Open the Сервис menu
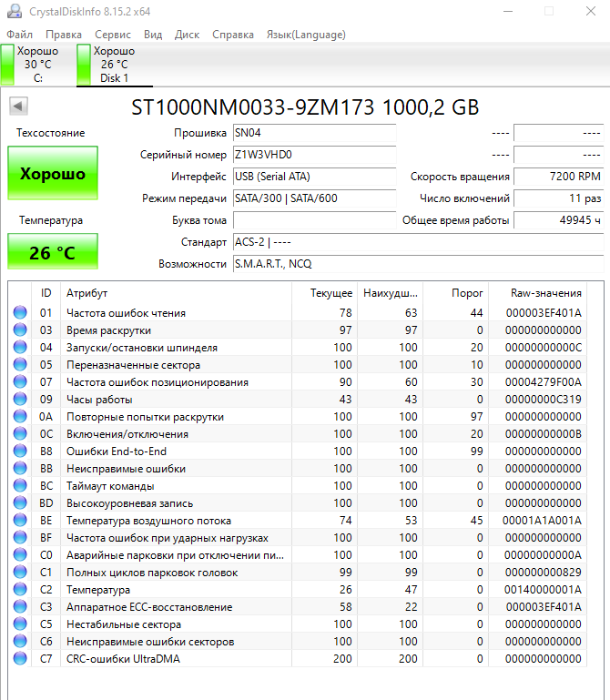610x700 pixels. pos(113,35)
